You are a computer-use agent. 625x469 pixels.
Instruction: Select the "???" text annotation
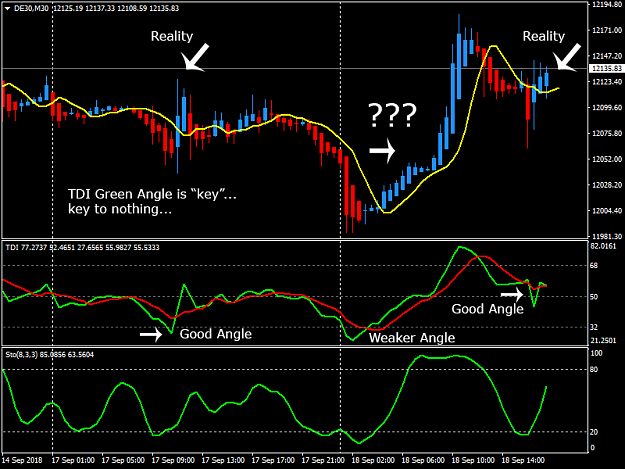(x=392, y=115)
